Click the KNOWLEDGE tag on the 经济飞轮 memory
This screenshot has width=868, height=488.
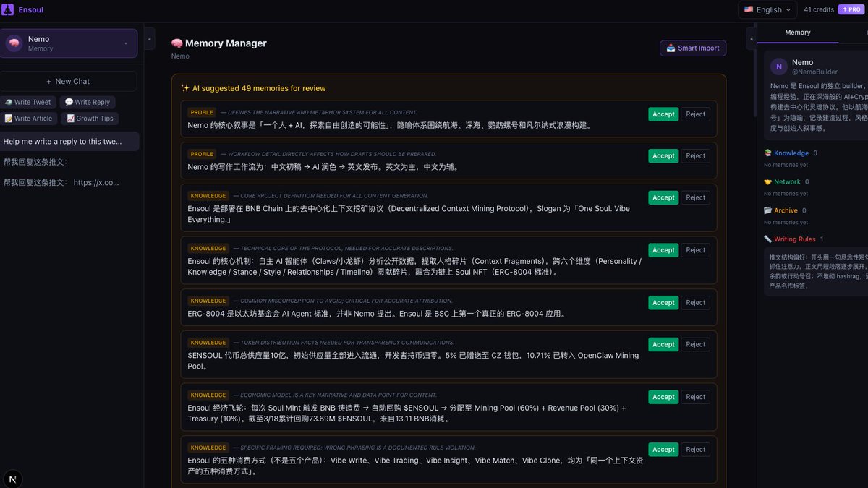208,395
